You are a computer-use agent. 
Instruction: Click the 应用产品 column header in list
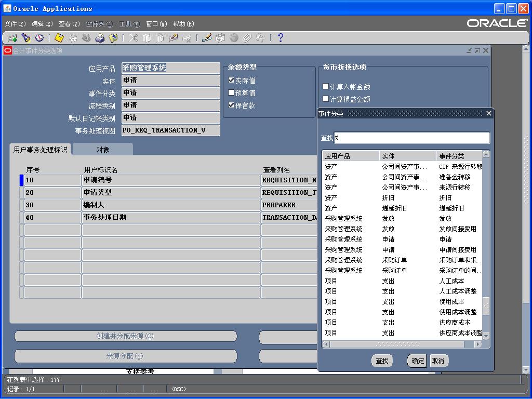(351, 156)
